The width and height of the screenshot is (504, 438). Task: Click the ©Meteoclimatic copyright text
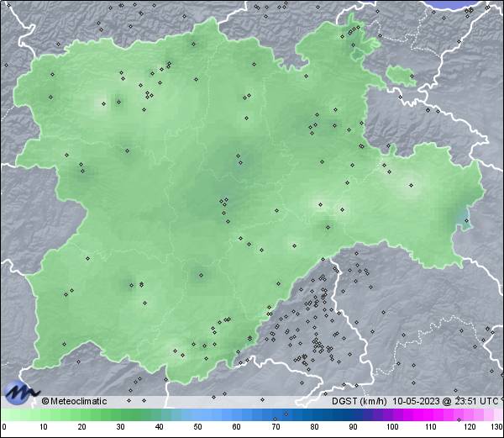(x=74, y=401)
